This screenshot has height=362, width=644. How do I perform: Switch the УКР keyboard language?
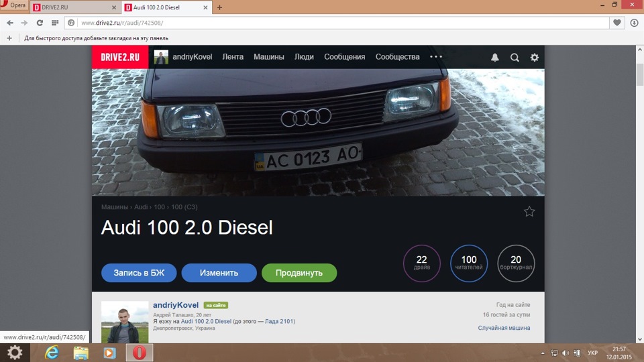pos(592,353)
